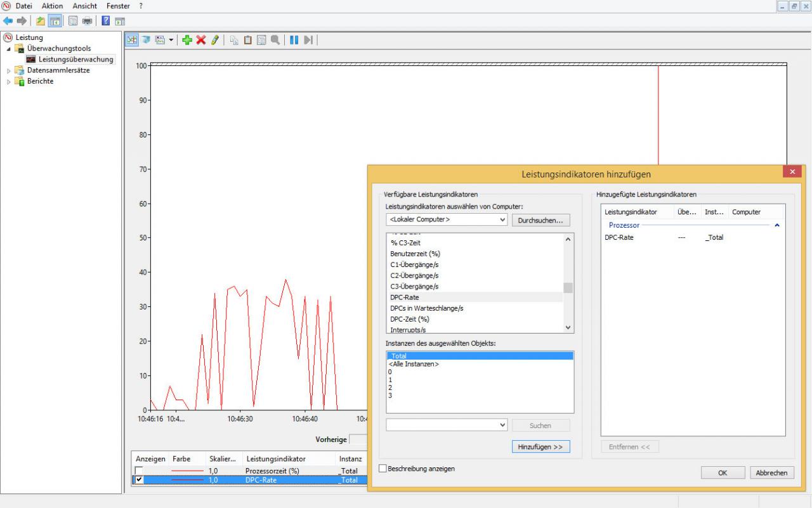This screenshot has width=812, height=508.
Task: Select C1-Übergänge/s counter
Action: pyautogui.click(x=414, y=264)
